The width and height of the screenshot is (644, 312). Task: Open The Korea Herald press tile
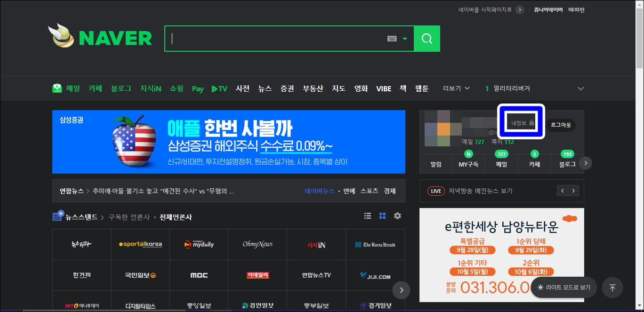375,244
